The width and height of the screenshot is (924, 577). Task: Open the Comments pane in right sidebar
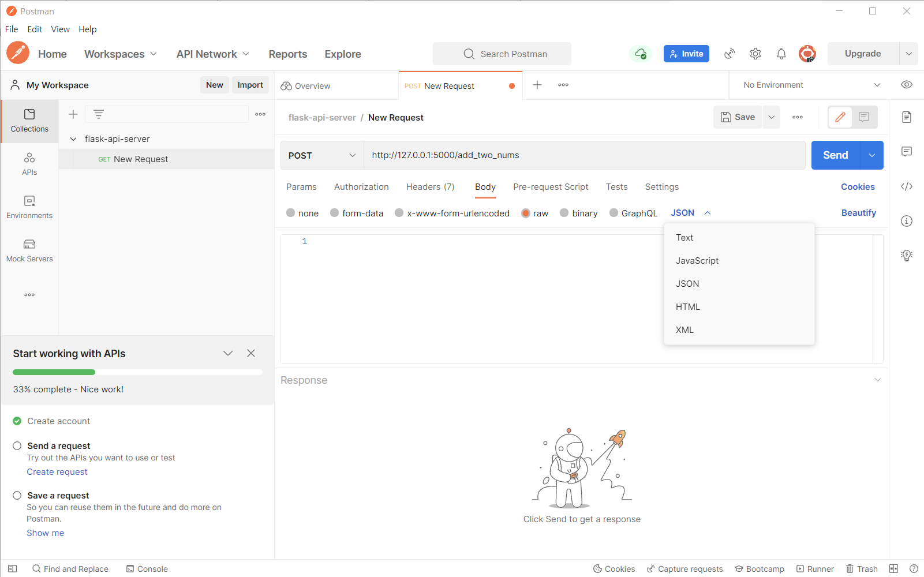point(907,152)
